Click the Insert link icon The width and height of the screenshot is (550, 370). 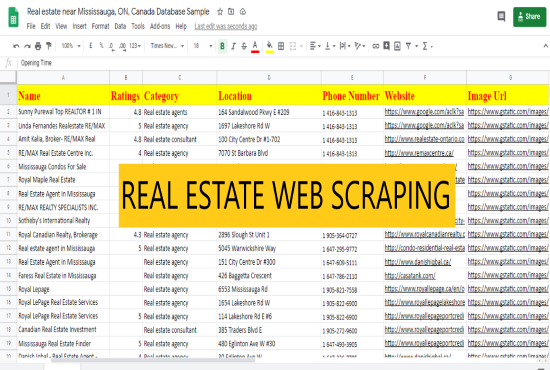(x=376, y=46)
